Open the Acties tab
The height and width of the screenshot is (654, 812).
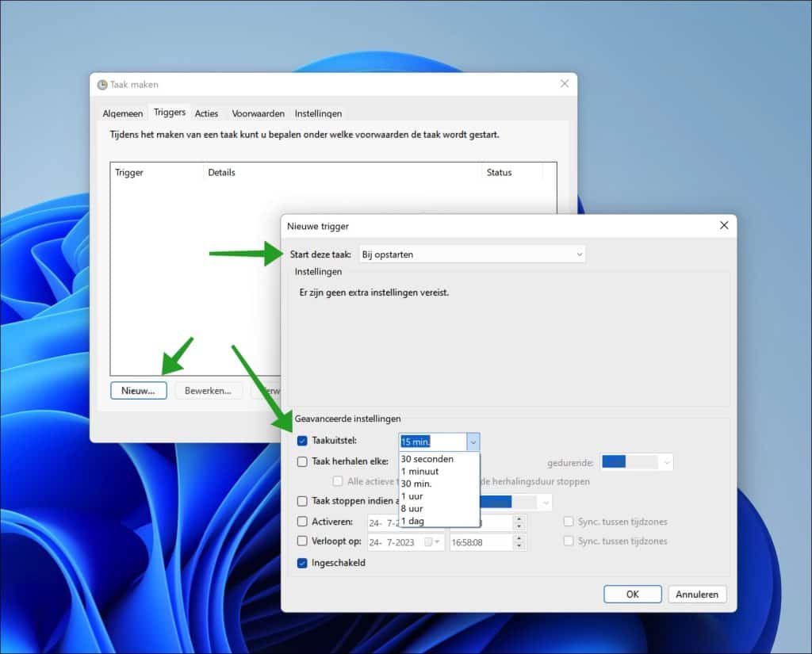(206, 113)
